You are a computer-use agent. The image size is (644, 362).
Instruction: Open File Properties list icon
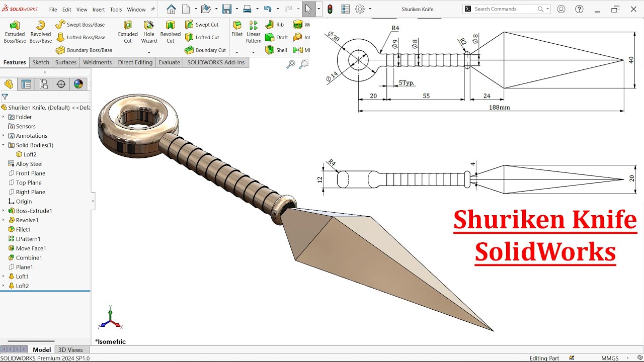point(345,9)
